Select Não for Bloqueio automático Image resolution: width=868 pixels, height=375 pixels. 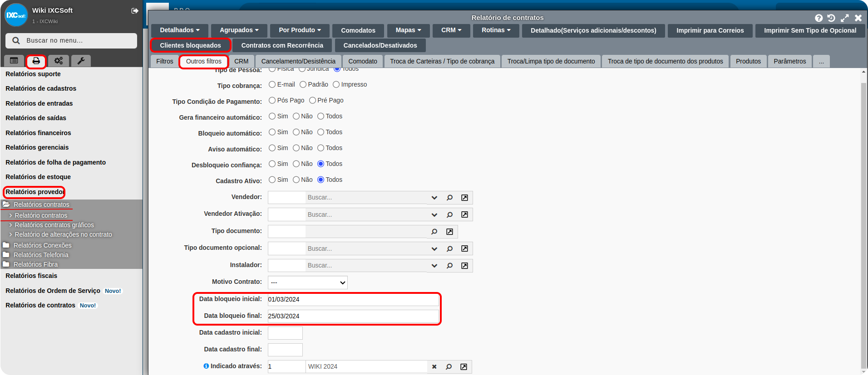tap(296, 132)
